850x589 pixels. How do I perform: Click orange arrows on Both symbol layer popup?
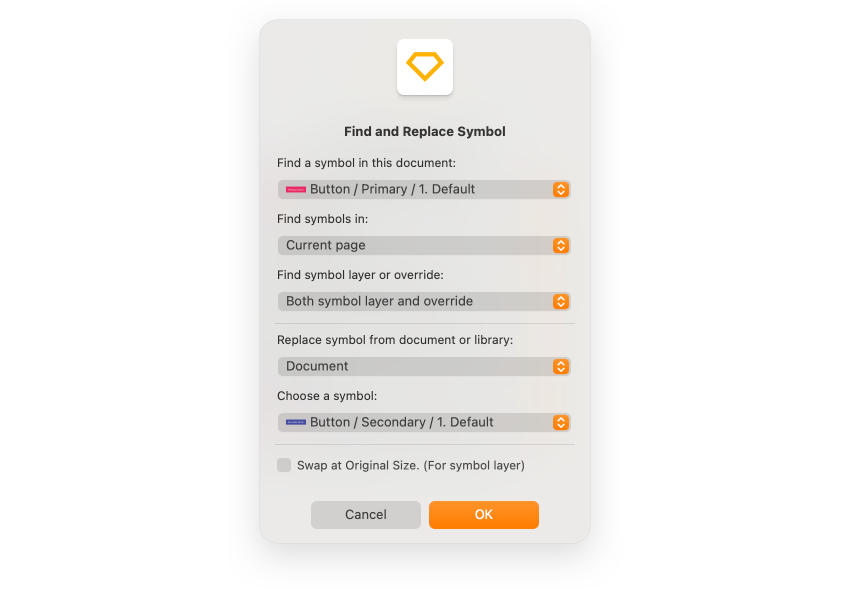[561, 301]
